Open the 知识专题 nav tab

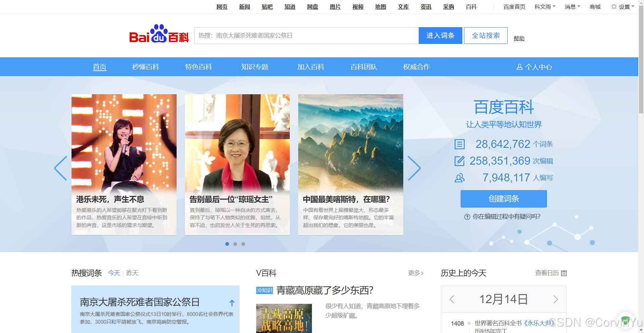tap(255, 67)
